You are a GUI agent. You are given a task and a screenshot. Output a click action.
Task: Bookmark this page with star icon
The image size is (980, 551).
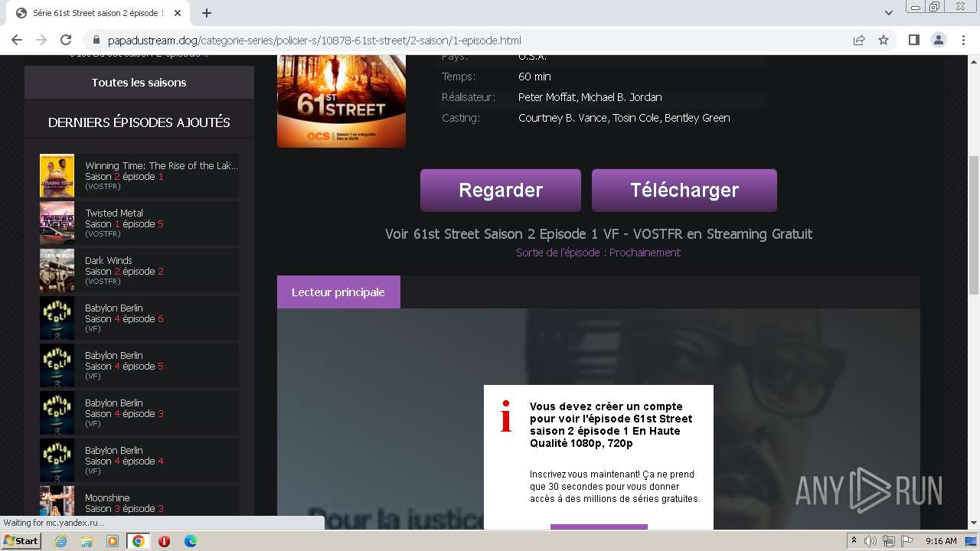pyautogui.click(x=884, y=41)
